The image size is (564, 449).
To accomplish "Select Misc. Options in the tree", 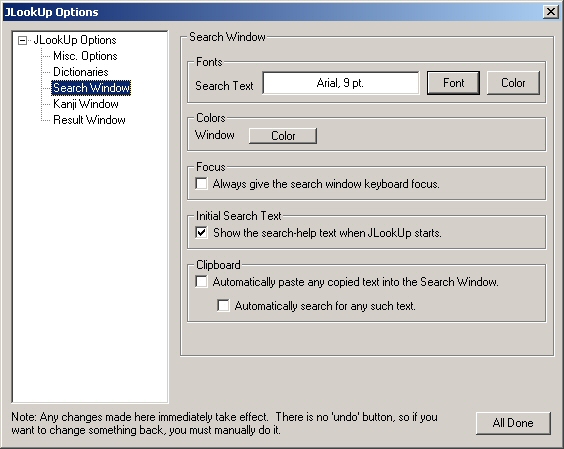I will point(85,56).
